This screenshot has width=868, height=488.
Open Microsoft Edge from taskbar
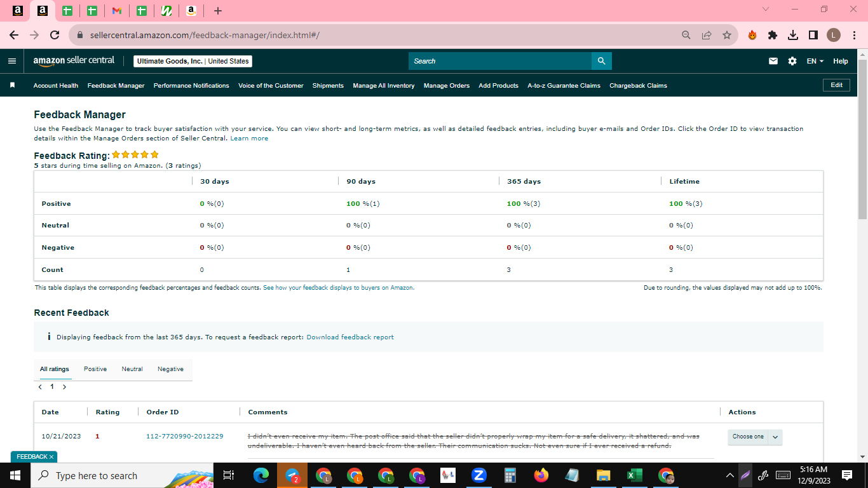click(x=261, y=475)
